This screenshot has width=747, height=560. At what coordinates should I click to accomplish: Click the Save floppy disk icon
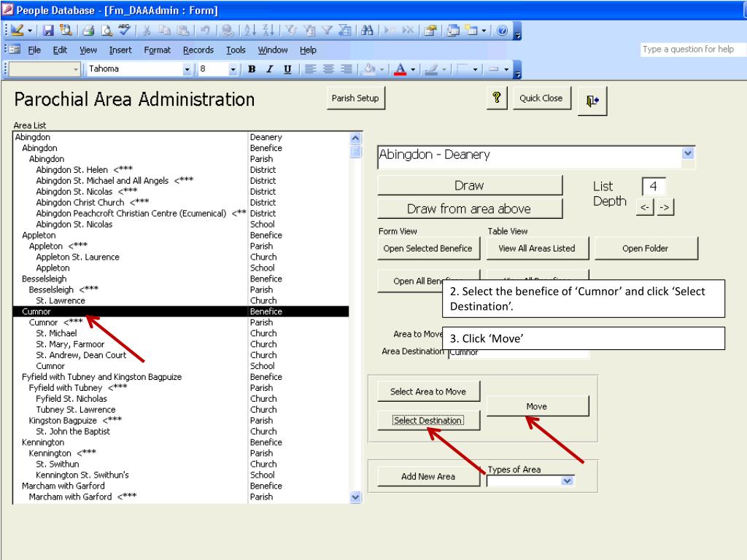click(x=48, y=31)
